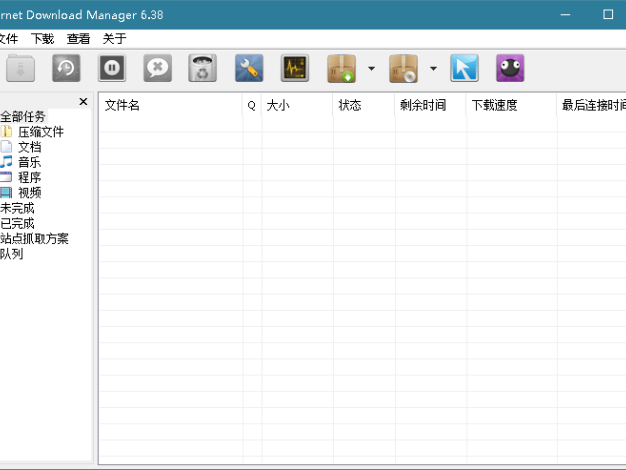Click the resume download clock icon
The height and width of the screenshot is (470, 626).
tap(66, 68)
